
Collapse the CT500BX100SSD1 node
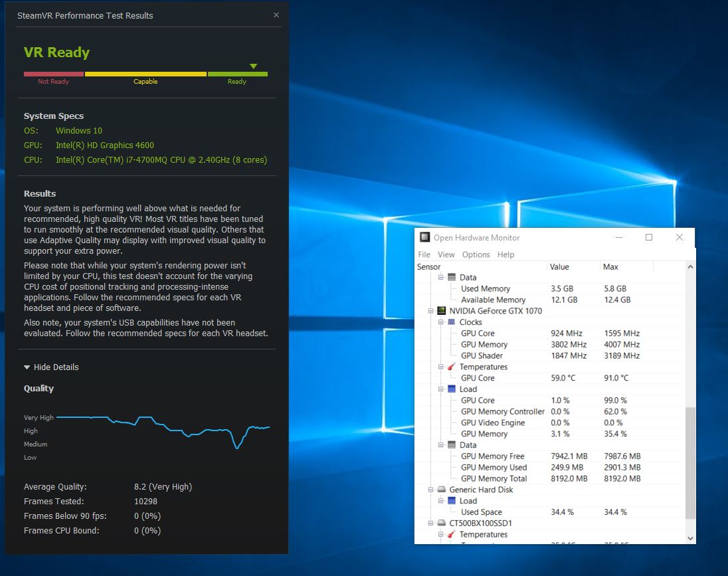[430, 523]
